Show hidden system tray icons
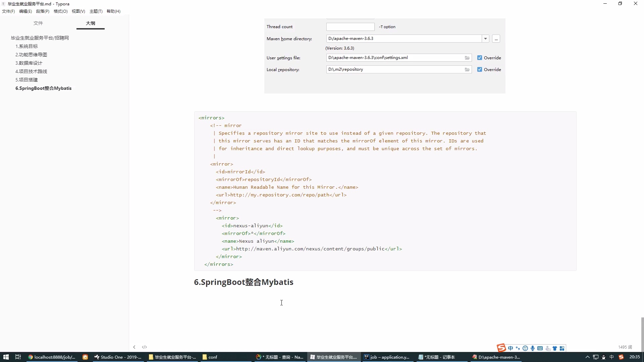 (x=588, y=357)
